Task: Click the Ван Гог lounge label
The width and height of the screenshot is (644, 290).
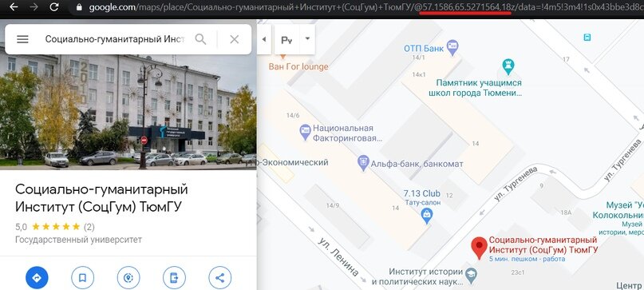Action: 298,66
